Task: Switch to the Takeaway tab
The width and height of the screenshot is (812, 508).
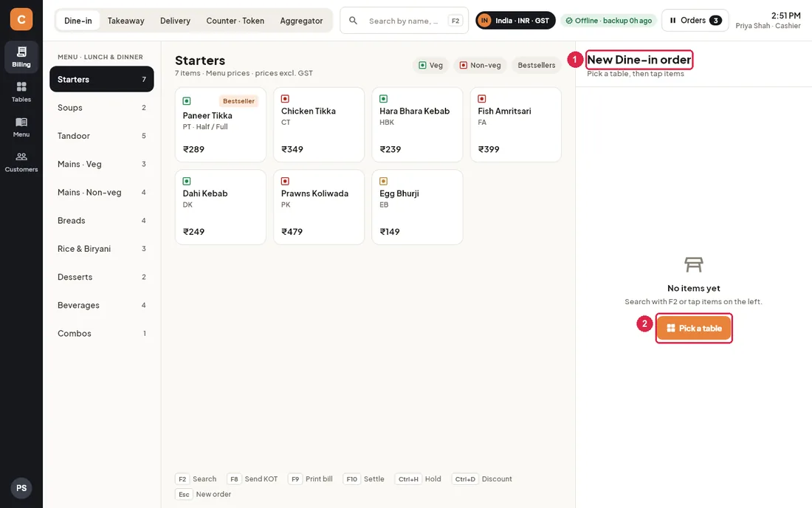Action: point(125,21)
